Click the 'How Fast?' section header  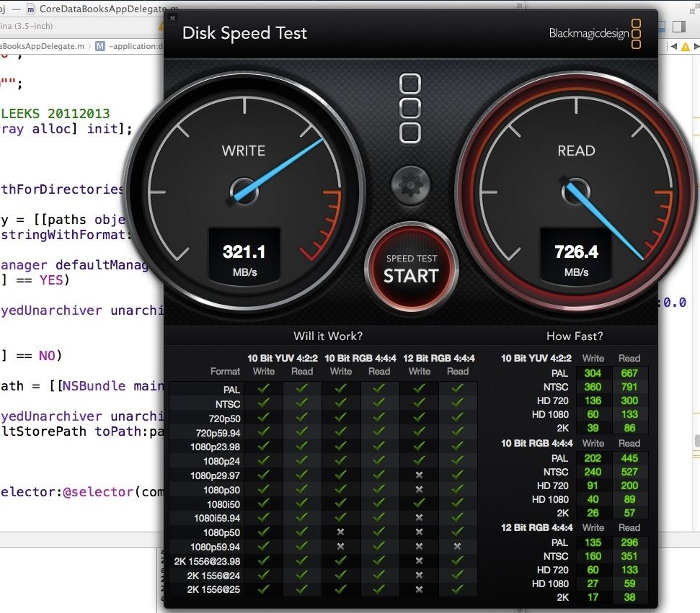[x=574, y=336]
